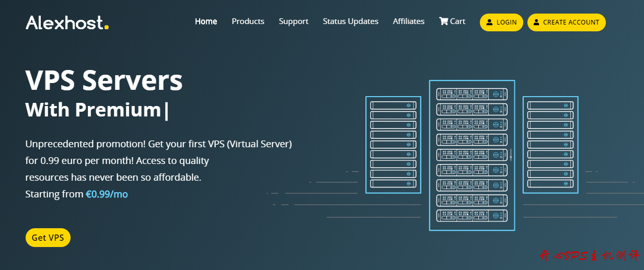Open the Affiliates page
644x270 pixels.
click(x=408, y=21)
